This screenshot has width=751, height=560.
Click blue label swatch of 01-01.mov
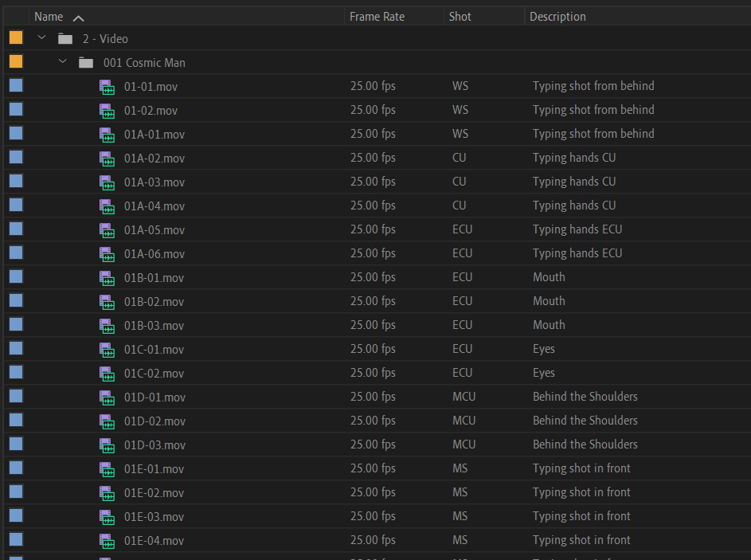tap(16, 86)
